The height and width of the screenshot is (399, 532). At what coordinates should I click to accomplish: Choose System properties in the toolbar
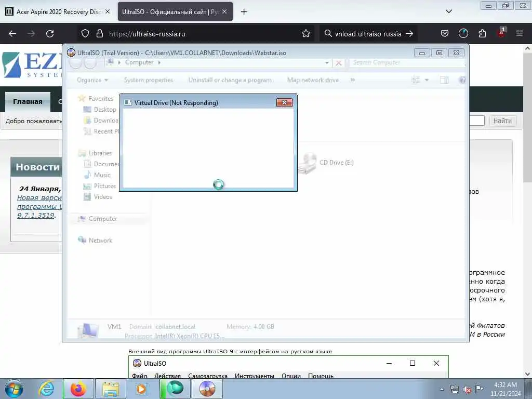click(148, 80)
